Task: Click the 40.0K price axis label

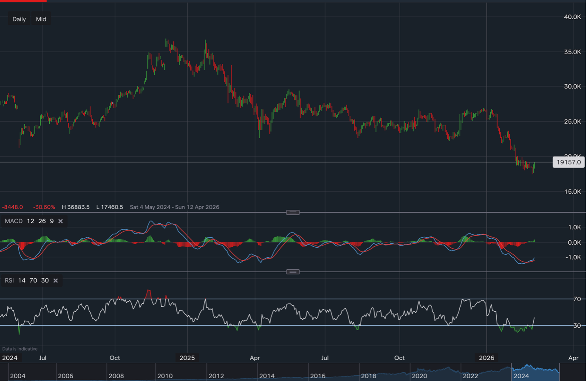Action: pyautogui.click(x=572, y=17)
